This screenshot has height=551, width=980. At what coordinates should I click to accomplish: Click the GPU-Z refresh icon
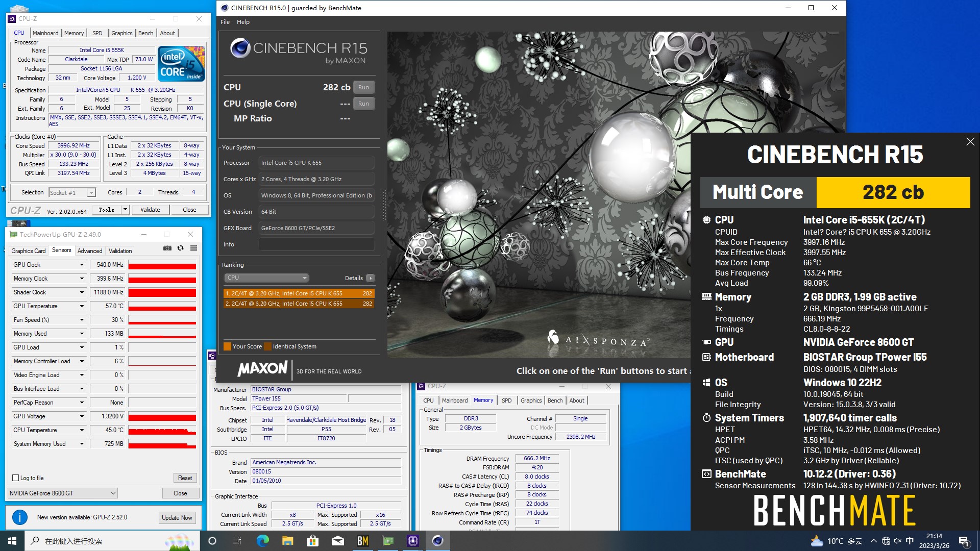180,248
